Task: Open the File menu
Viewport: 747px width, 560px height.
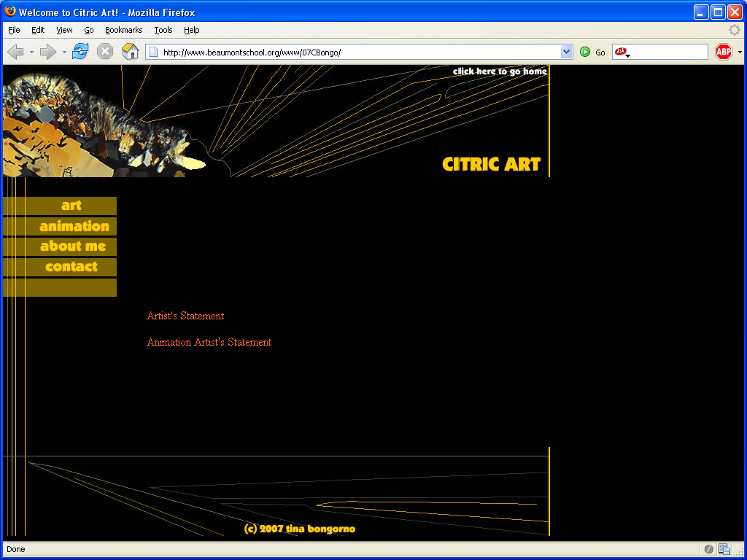Action: point(15,30)
